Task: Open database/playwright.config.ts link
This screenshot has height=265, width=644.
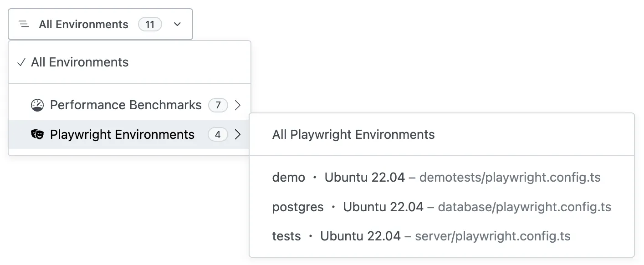Action: pyautogui.click(x=524, y=207)
